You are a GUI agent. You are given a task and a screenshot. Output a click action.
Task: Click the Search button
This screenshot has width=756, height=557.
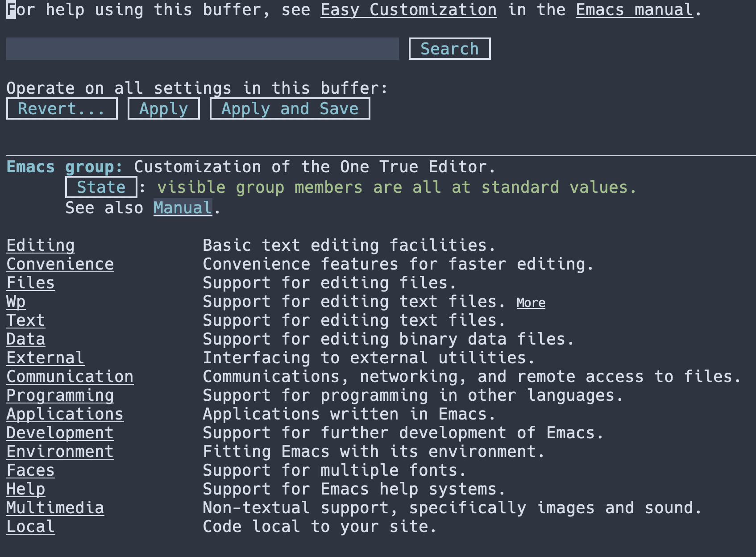(449, 48)
